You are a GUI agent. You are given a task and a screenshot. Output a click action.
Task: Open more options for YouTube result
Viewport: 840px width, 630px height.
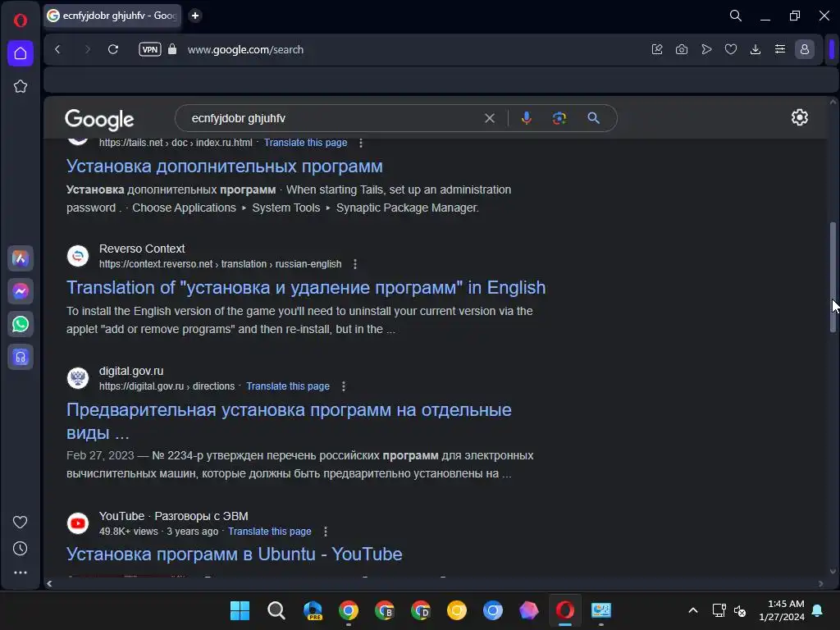[326, 532]
